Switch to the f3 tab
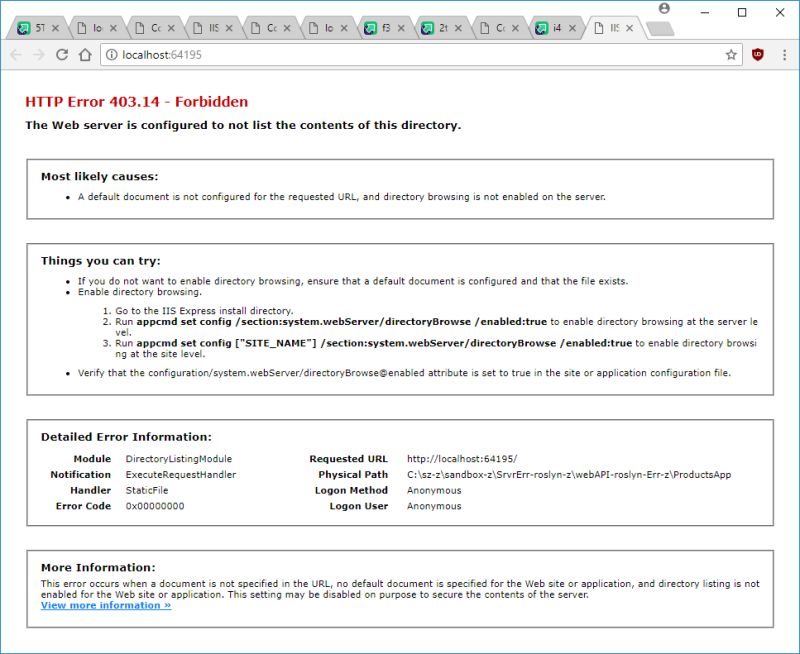This screenshot has height=654, width=800. pyautogui.click(x=389, y=26)
